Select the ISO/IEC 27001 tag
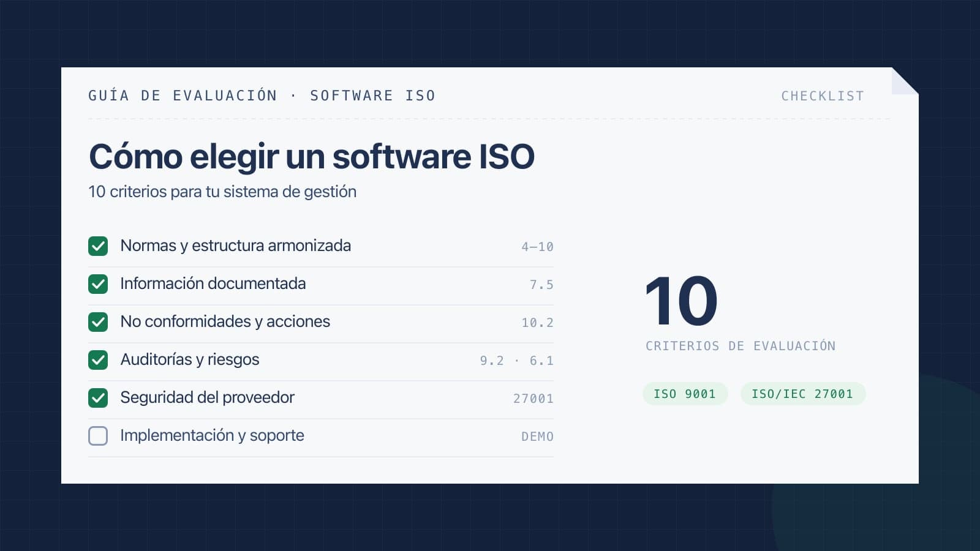The height and width of the screenshot is (551, 980). point(802,394)
